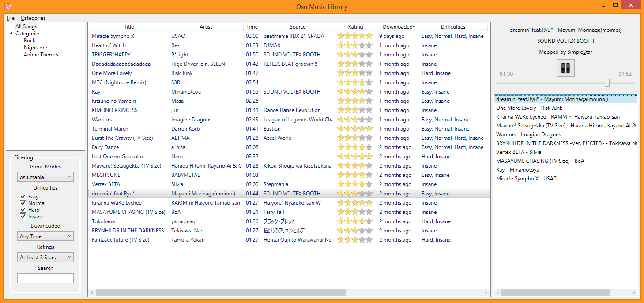Image resolution: width=644 pixels, height=303 pixels.
Task: Click artist Imagine Dragons in table
Action: click(191, 120)
